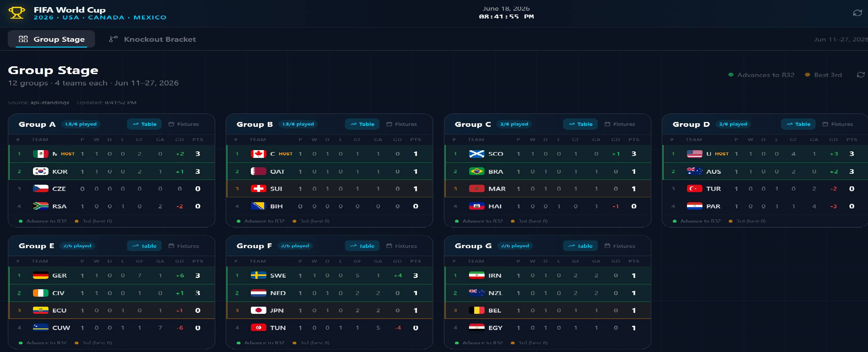Viewport: 868px width, 352px height.
Task: Open Fixtures tab in Group F
Action: point(402,246)
